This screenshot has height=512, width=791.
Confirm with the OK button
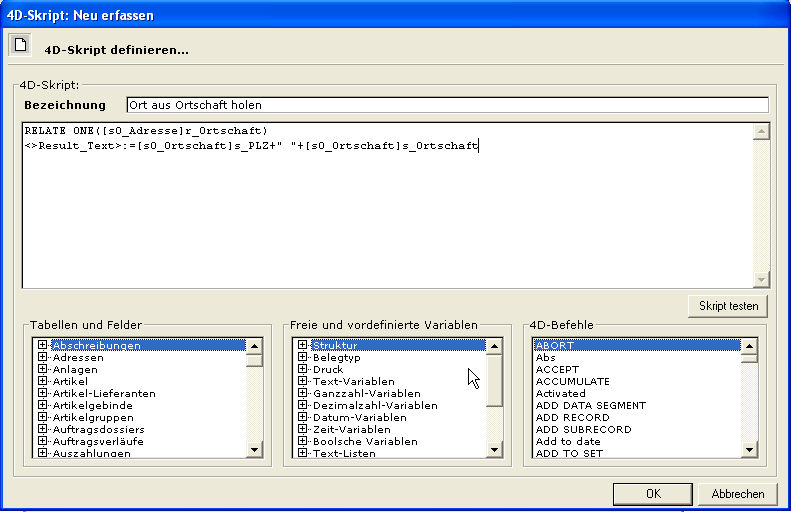coord(652,494)
